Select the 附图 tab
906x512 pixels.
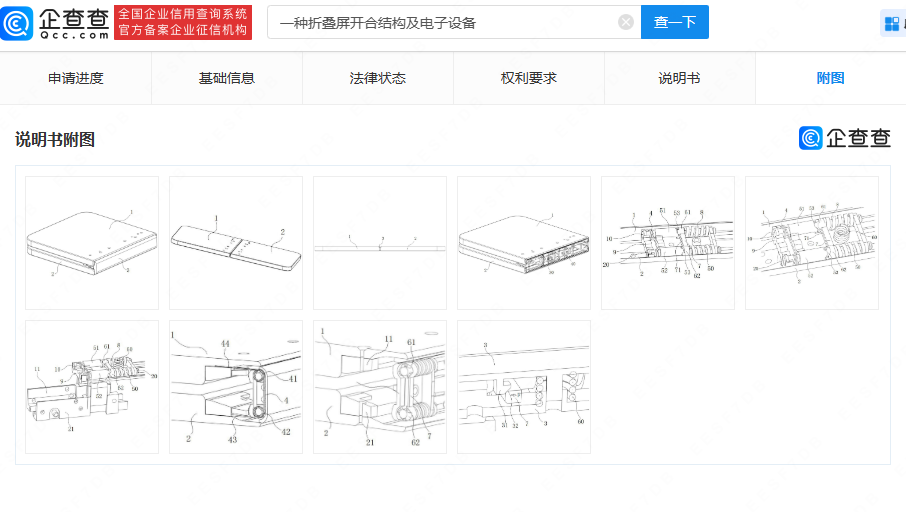pyautogui.click(x=830, y=78)
